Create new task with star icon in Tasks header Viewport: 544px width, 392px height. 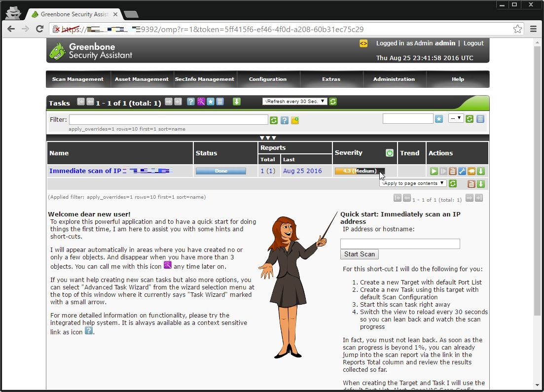[211, 102]
